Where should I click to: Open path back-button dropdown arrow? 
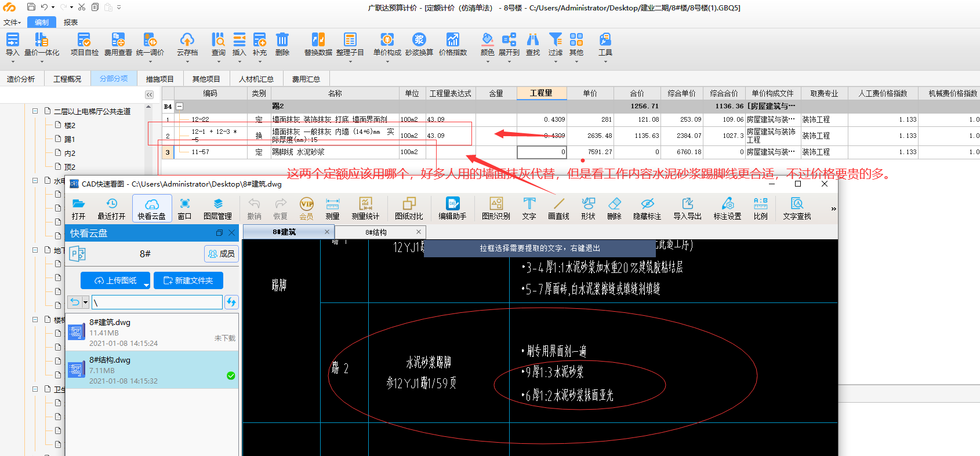click(86, 302)
